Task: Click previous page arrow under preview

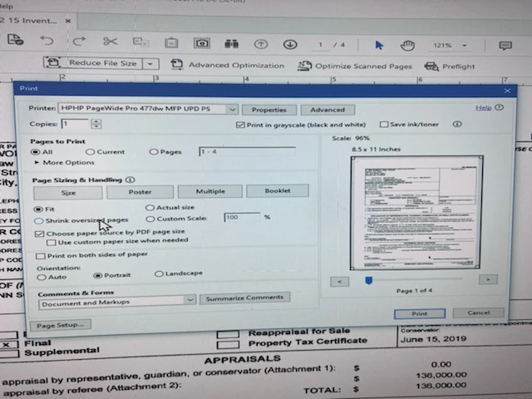Action: point(340,282)
